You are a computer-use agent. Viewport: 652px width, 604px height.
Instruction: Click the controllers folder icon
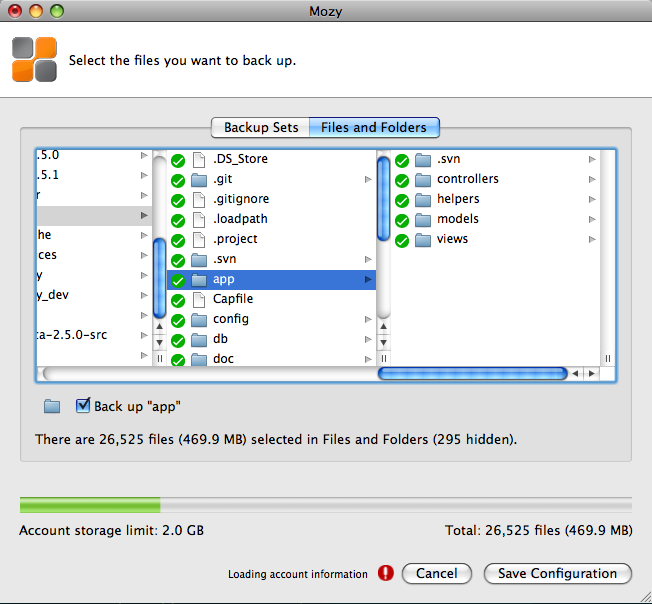click(423, 180)
